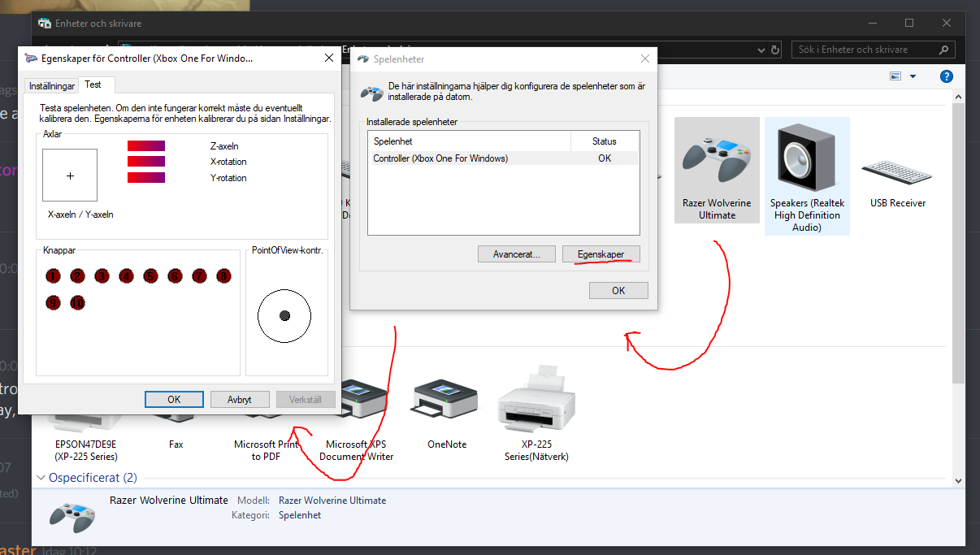980x555 pixels.
Task: Open the view options dropdown arrow
Action: 913,76
